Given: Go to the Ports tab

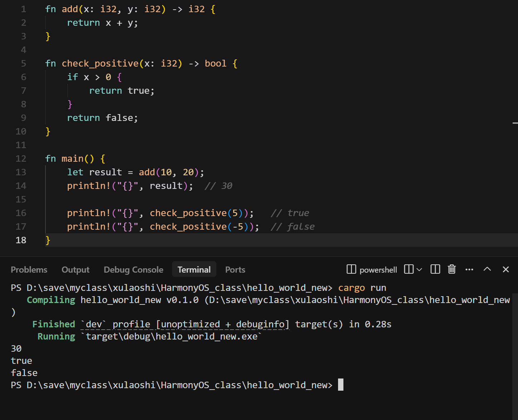Looking at the screenshot, I should pyautogui.click(x=235, y=270).
